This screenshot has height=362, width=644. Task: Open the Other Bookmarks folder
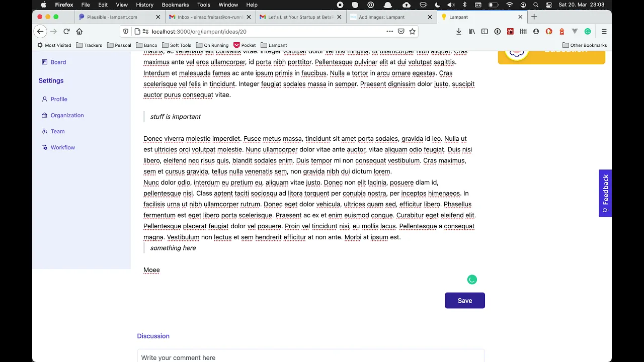tap(585, 45)
